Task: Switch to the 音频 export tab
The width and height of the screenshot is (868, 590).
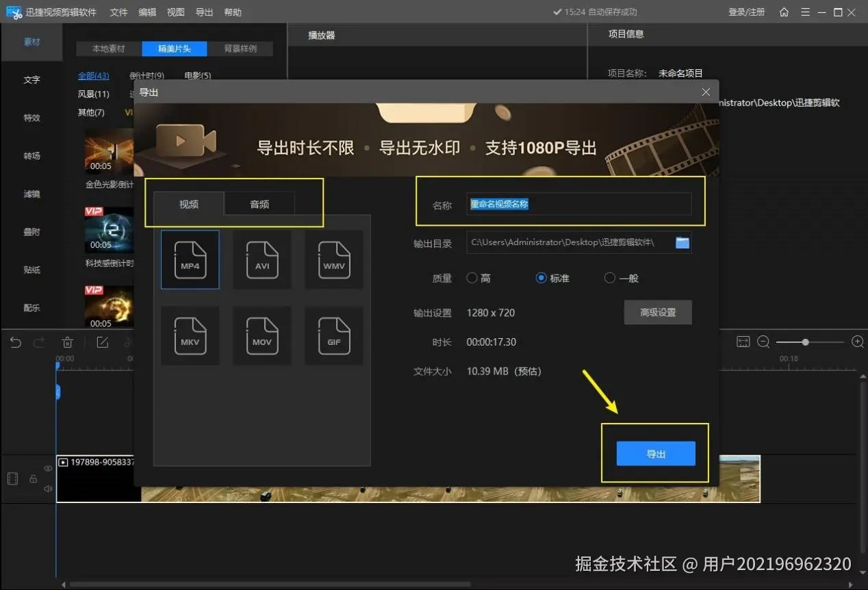Action: 259,204
